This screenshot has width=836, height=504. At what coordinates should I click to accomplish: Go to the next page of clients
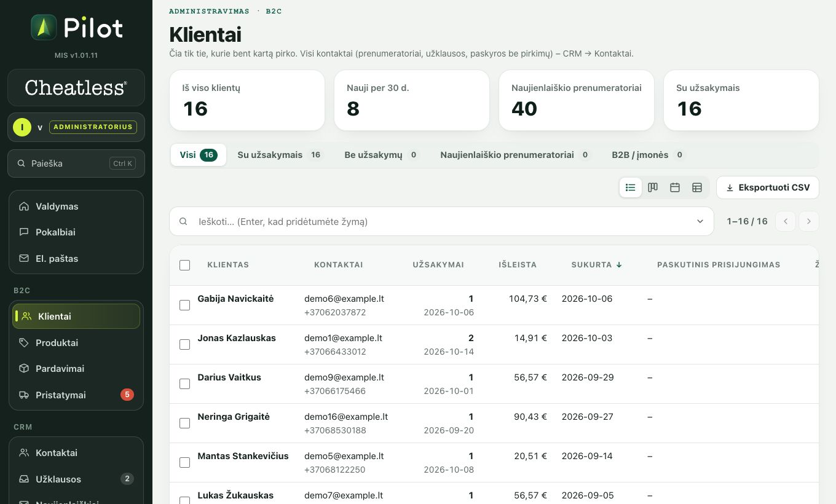coord(809,221)
